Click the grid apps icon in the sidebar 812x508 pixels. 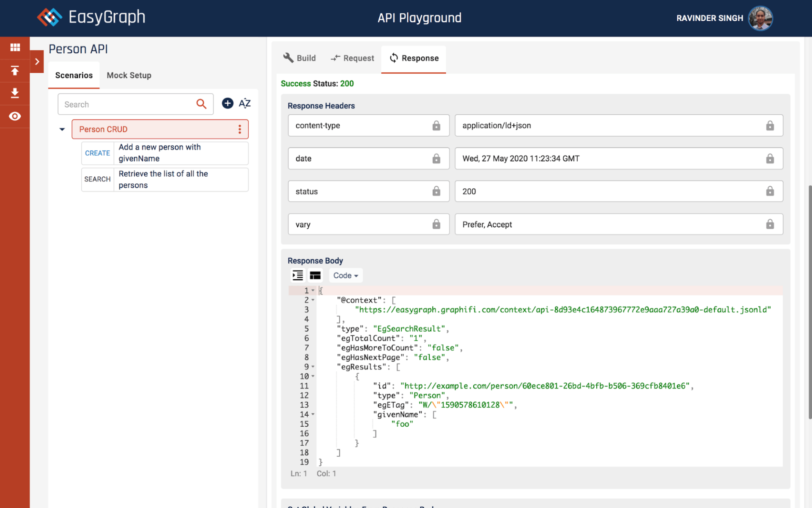15,47
